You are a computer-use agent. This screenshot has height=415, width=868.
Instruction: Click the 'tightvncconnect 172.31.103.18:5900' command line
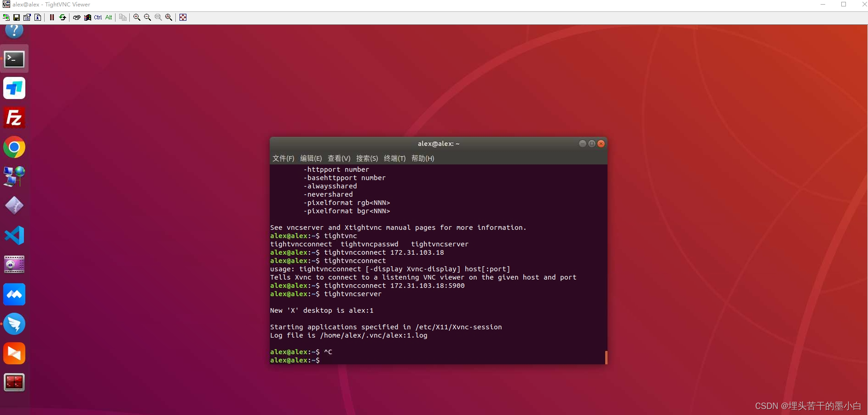click(x=394, y=286)
